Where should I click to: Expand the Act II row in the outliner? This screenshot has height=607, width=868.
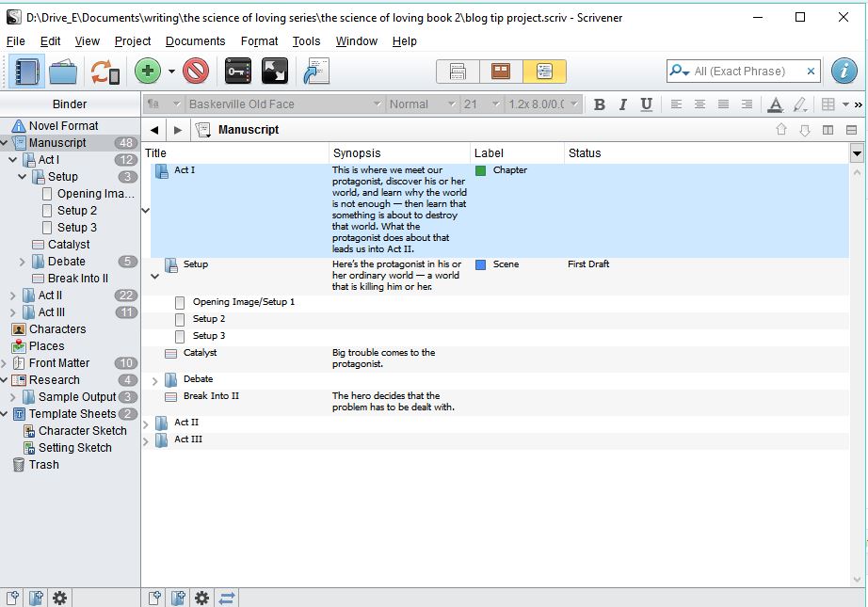pyautogui.click(x=146, y=423)
